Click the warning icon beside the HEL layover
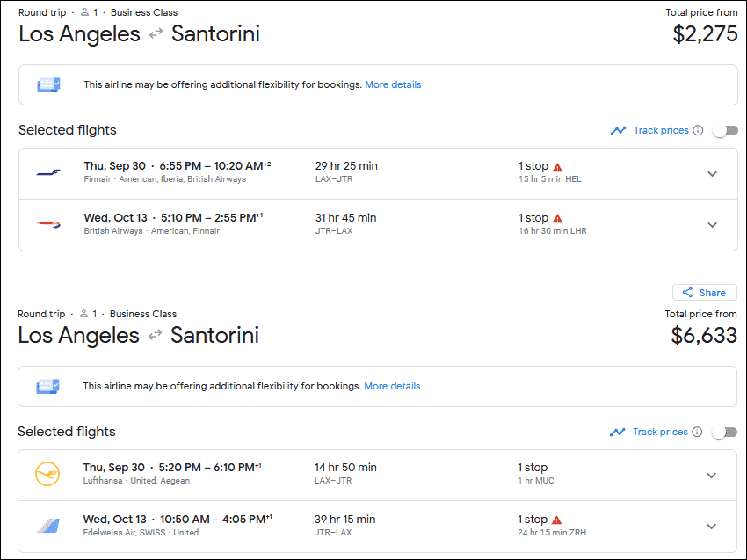This screenshot has width=747, height=560. click(557, 167)
